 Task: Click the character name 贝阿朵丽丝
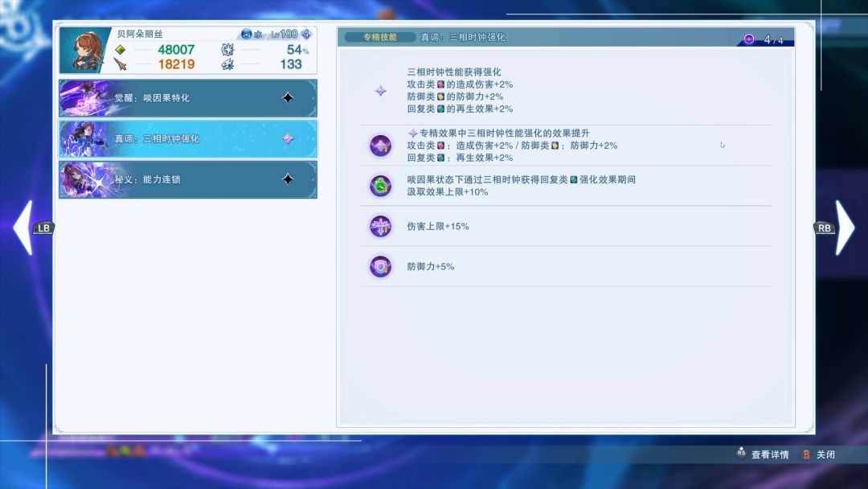pos(140,34)
